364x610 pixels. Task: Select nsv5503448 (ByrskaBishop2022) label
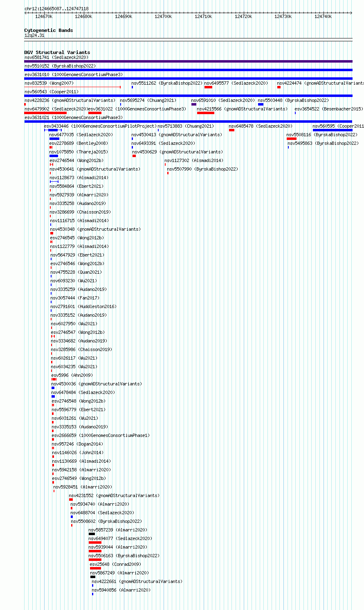point(293,100)
